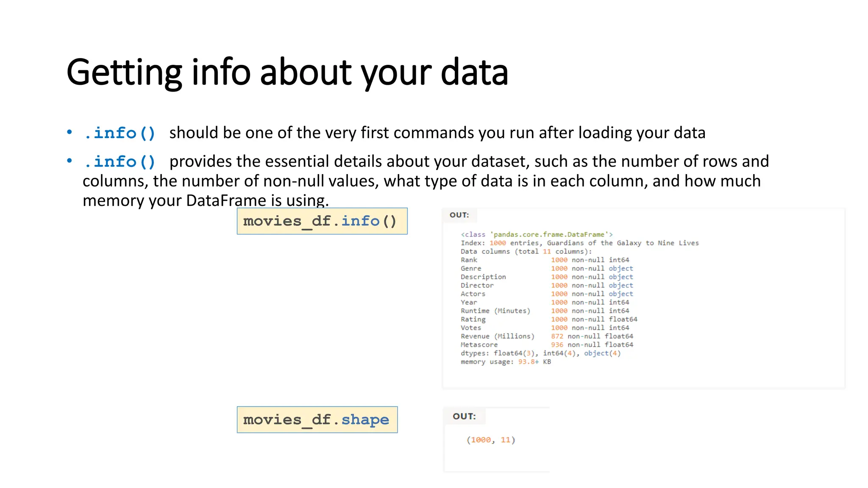Select the Director column row
Viewport: 868px width, 488px height.
click(x=547, y=285)
